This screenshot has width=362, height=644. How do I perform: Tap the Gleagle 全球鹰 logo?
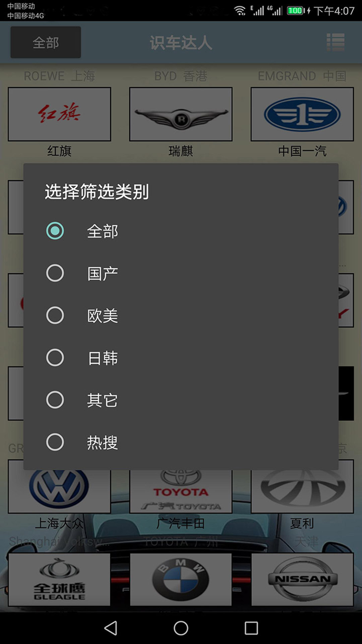59,579
